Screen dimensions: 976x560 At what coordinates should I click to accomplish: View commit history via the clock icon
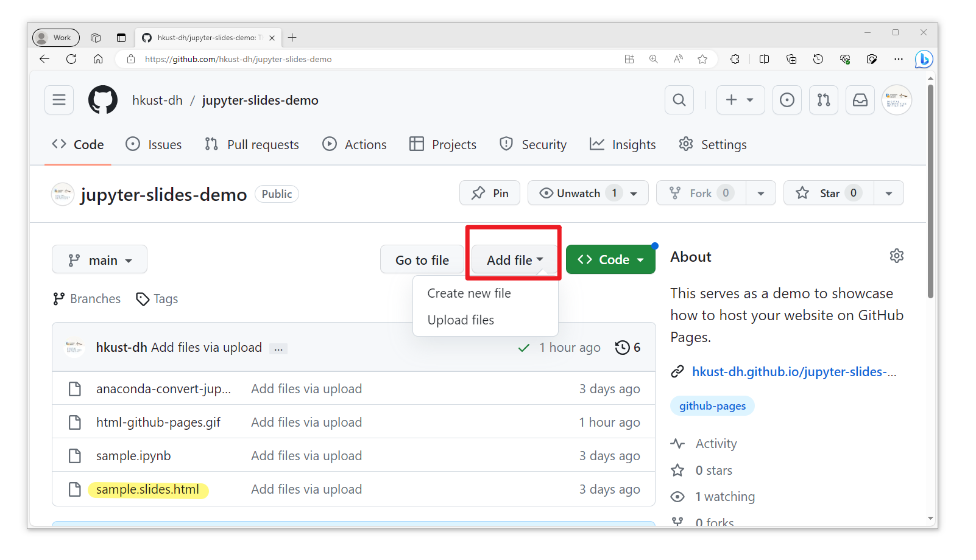click(x=622, y=348)
